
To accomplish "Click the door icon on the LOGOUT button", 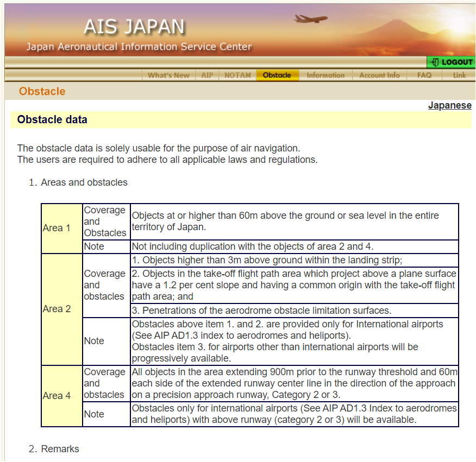I will 435,62.
